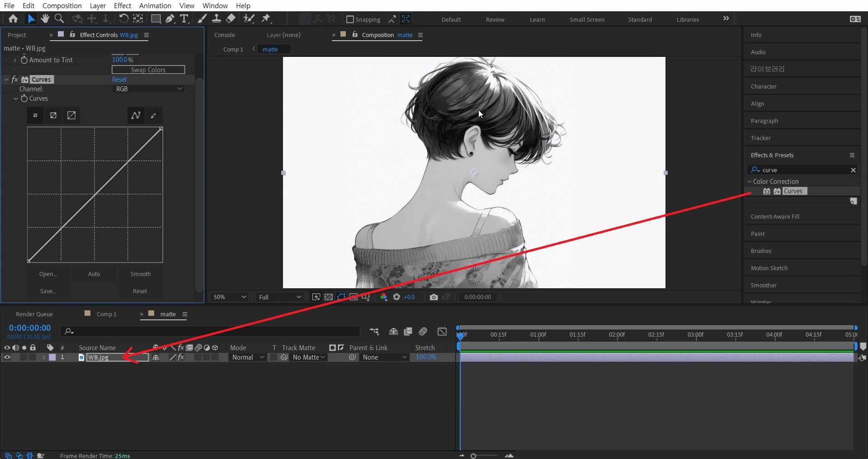This screenshot has width=868, height=459.
Task: Switch to the Project panel tab
Action: point(17,35)
